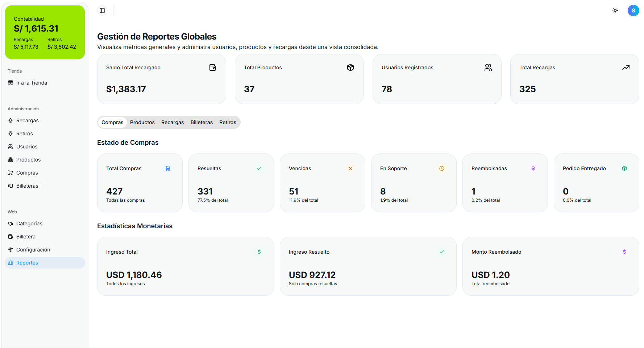The image size is (644, 348).
Task: Select the Productos icon under Administración
Action: tap(11, 160)
